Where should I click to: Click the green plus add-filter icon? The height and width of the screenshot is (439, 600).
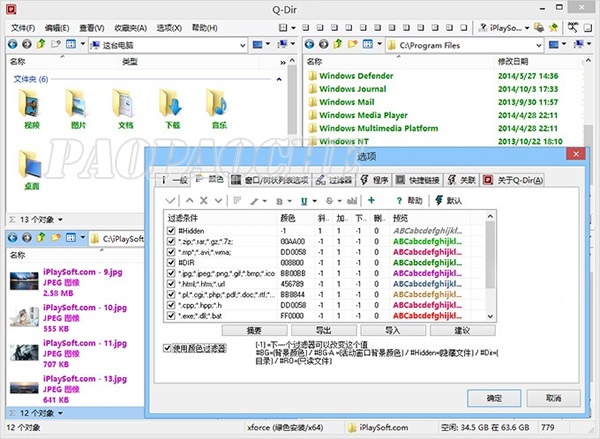(x=371, y=200)
